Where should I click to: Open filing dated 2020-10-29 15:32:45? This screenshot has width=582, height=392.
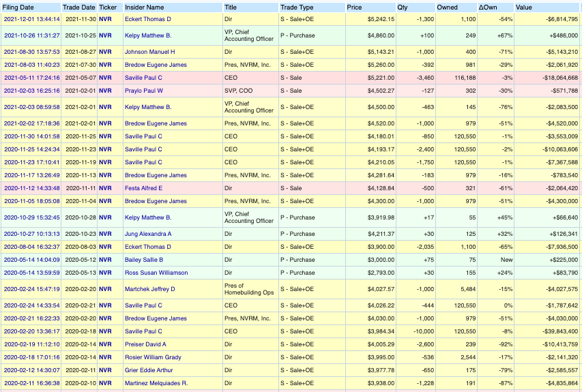pyautogui.click(x=32, y=217)
